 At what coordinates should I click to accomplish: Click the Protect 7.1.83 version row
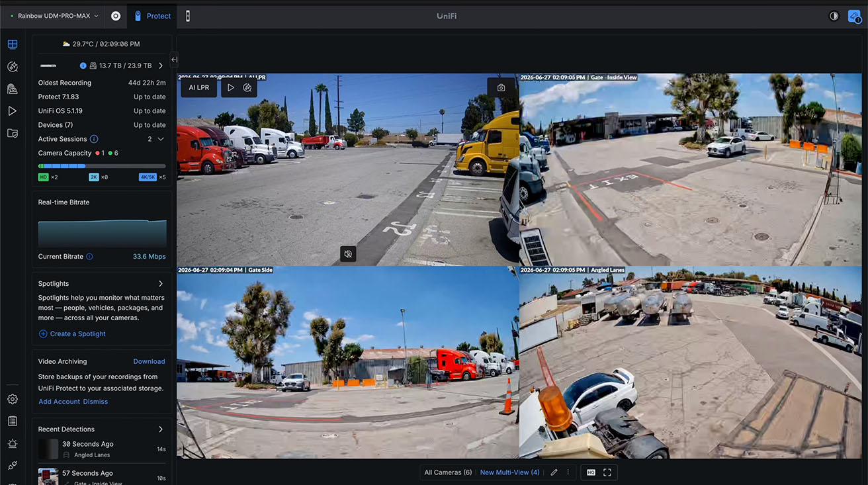[x=102, y=97]
